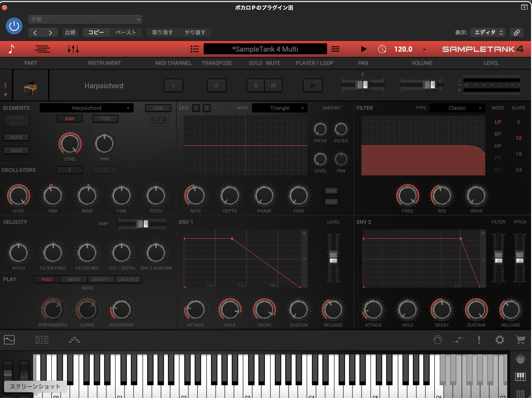Click the Velocity AMP slider
The height and width of the screenshot is (398, 532).
coord(142,224)
